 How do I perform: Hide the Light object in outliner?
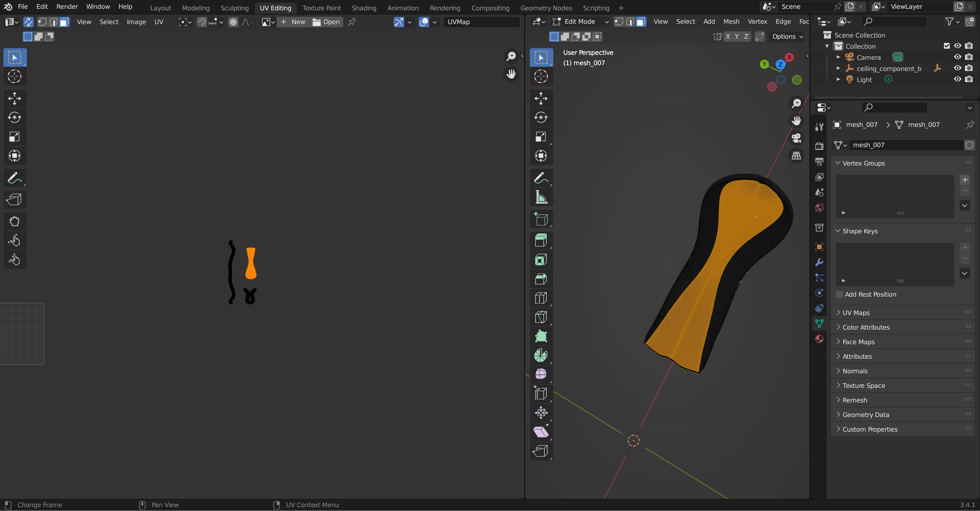(x=958, y=79)
